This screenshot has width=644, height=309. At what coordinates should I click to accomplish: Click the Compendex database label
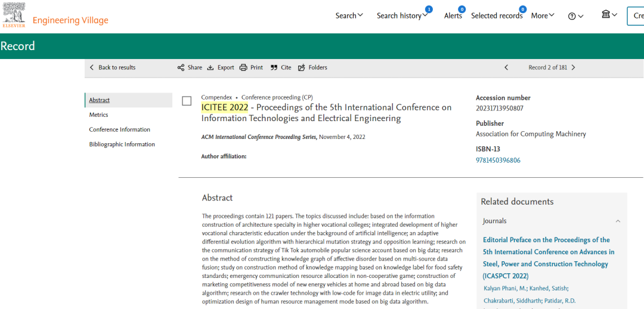(216, 97)
